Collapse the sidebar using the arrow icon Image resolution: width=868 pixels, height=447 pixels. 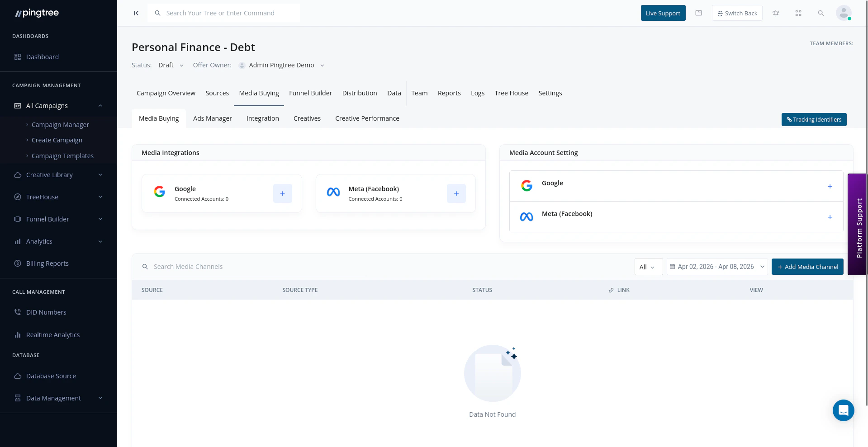pos(136,13)
